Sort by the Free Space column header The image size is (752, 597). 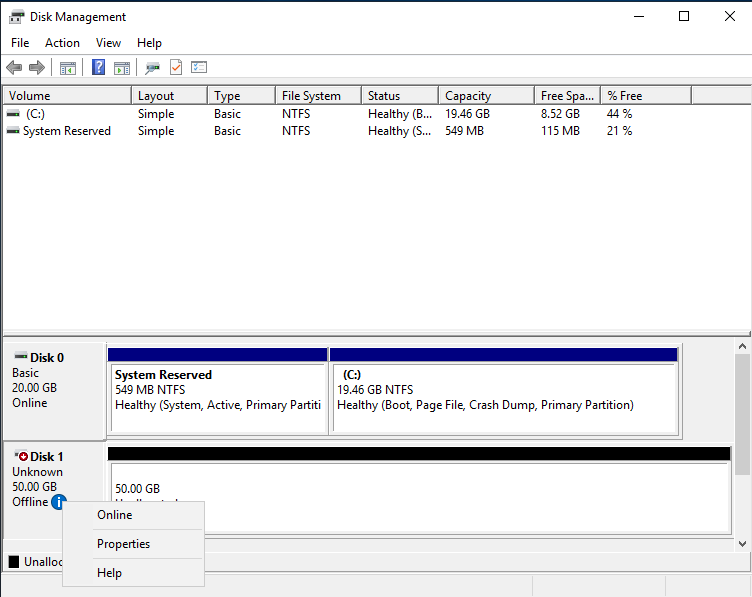click(x=567, y=95)
